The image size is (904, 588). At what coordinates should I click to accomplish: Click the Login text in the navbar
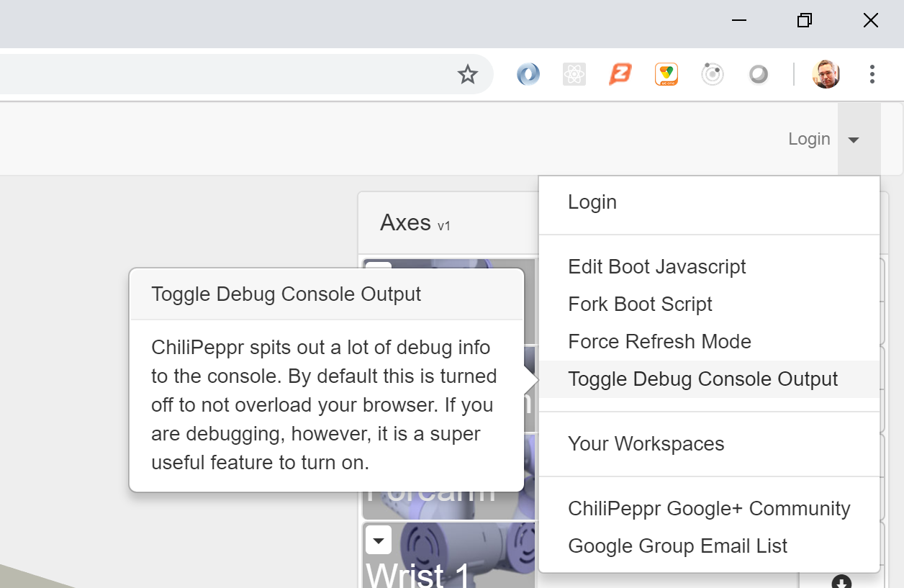click(x=809, y=139)
